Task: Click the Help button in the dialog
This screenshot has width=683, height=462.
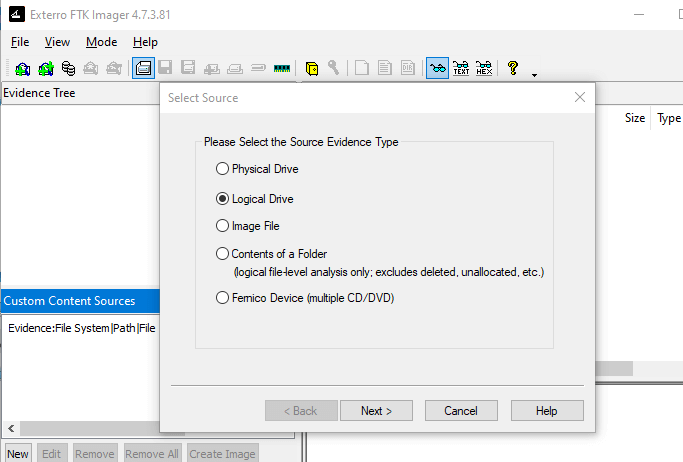Action: [x=547, y=411]
